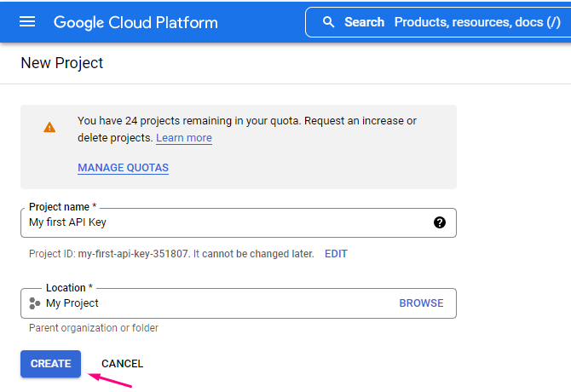Open the Learn more link
This screenshot has height=392, width=571.
click(x=184, y=138)
